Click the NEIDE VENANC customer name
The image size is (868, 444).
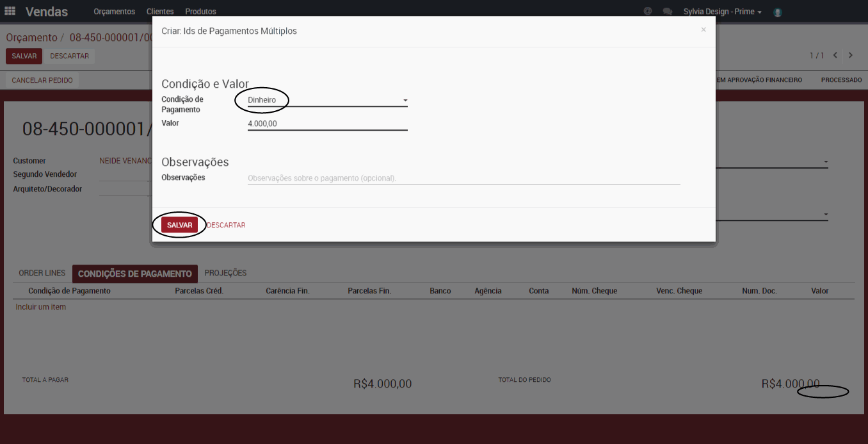coord(125,161)
